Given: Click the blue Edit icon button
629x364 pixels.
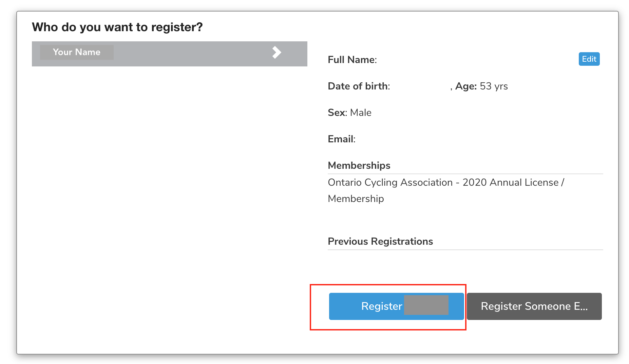Looking at the screenshot, I should pos(589,59).
